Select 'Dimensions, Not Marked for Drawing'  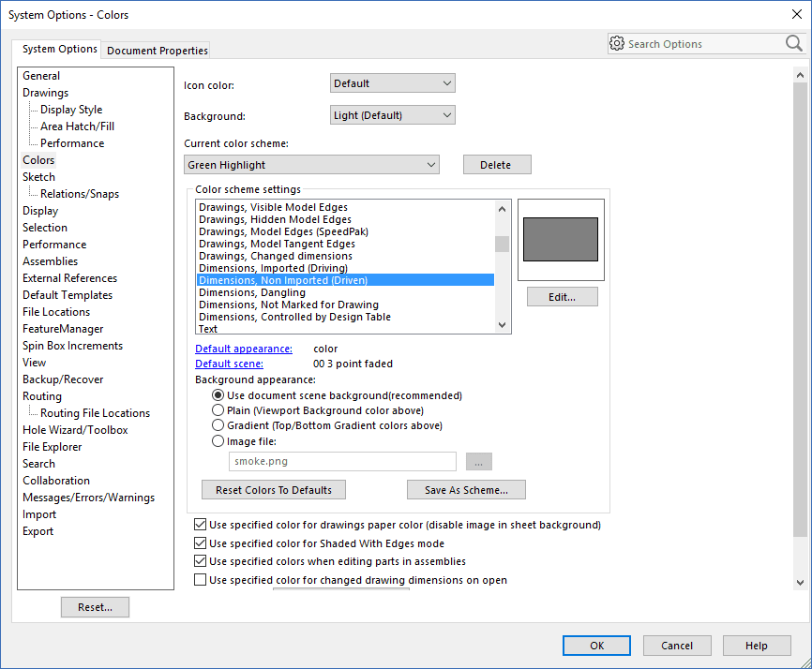pos(345,305)
